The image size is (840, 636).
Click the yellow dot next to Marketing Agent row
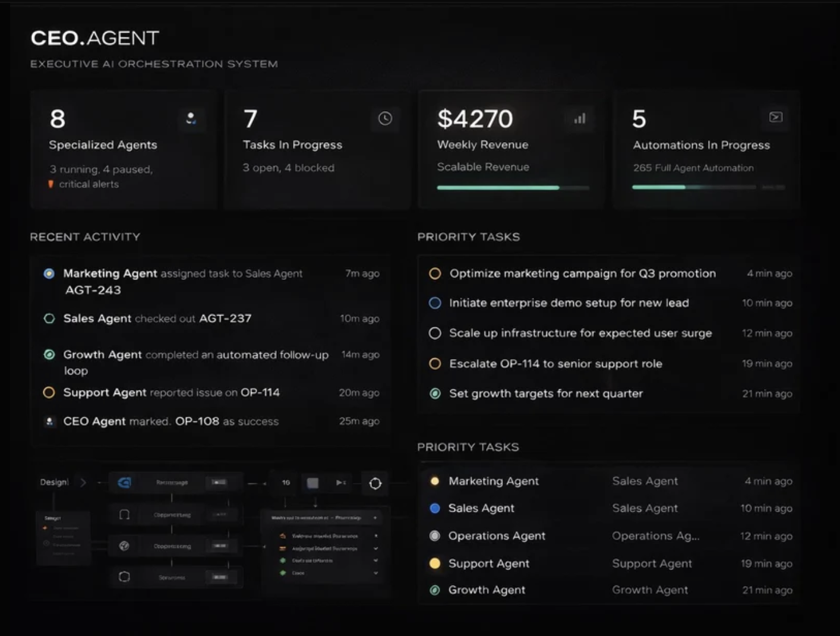coord(435,481)
